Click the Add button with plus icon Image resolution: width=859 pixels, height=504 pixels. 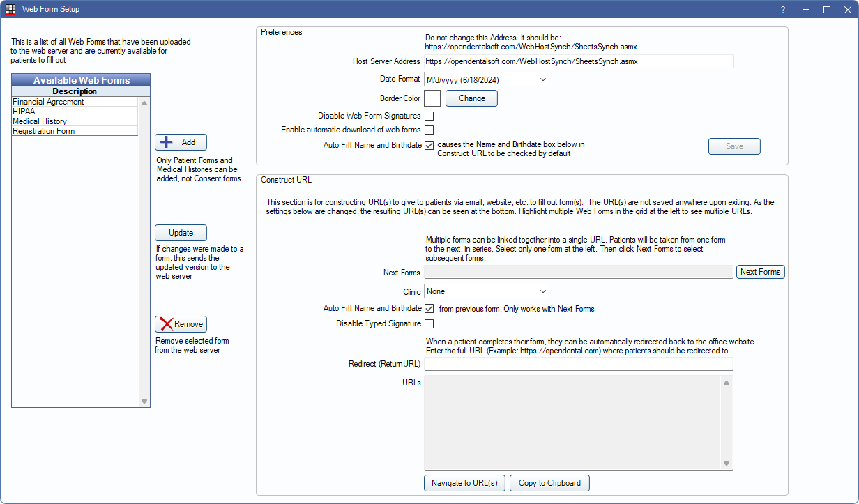181,142
